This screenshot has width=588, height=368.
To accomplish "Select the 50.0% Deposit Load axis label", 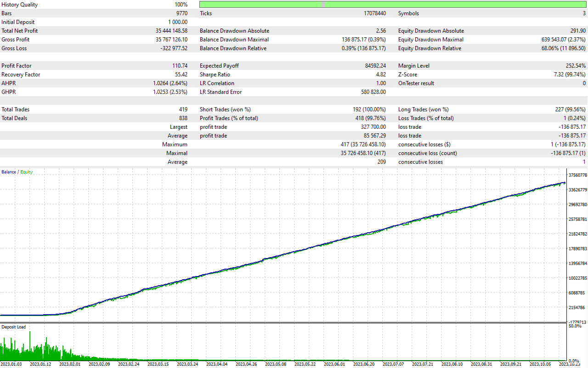I will (x=575, y=326).
